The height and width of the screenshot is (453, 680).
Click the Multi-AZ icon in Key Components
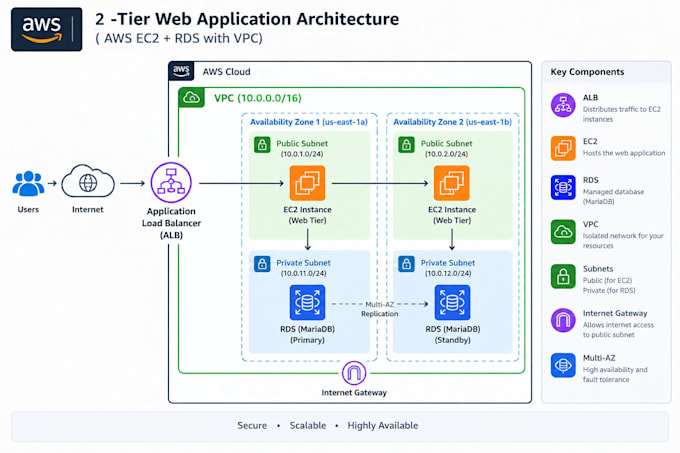tap(563, 365)
